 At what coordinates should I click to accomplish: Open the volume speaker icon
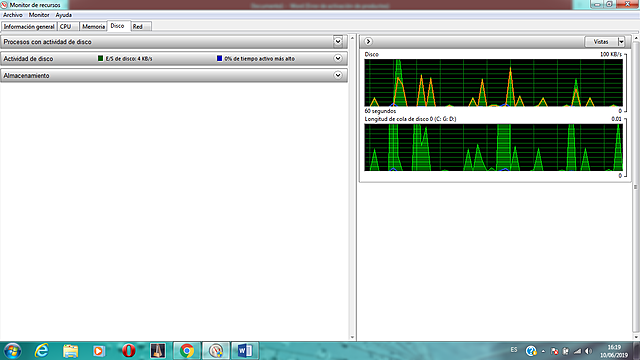tap(589, 351)
